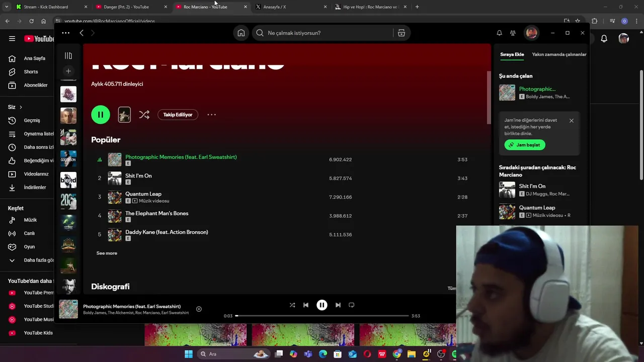Switch to Yakın zamanda çalınanlar tab
The height and width of the screenshot is (362, 644).
coord(559,54)
